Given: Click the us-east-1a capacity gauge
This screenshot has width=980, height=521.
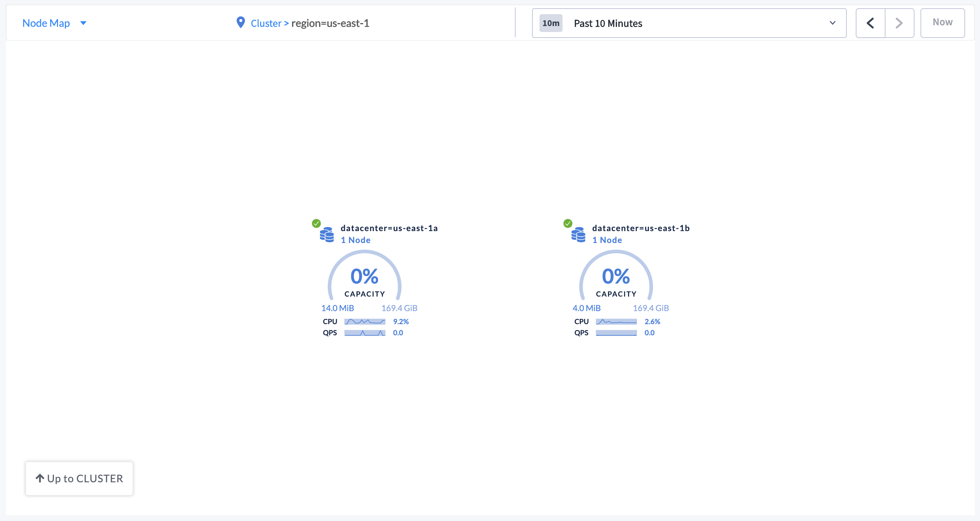Looking at the screenshot, I should coord(365,278).
